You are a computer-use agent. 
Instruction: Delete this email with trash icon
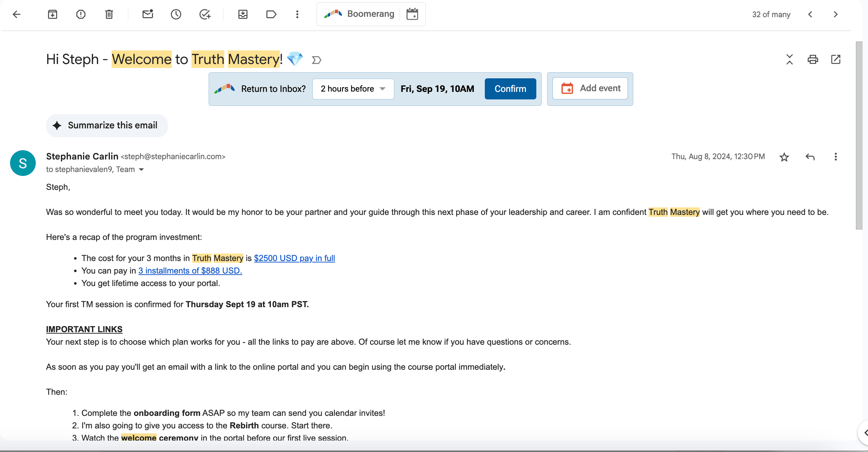click(x=109, y=14)
